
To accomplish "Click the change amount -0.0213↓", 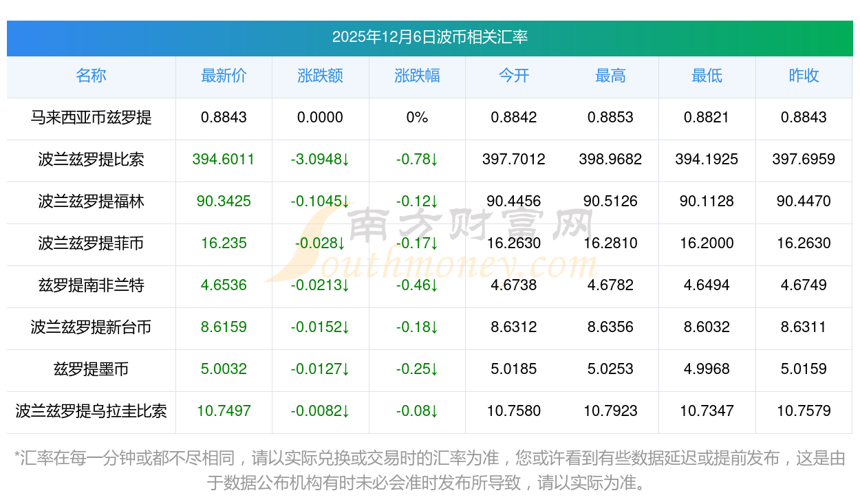I will click(321, 285).
